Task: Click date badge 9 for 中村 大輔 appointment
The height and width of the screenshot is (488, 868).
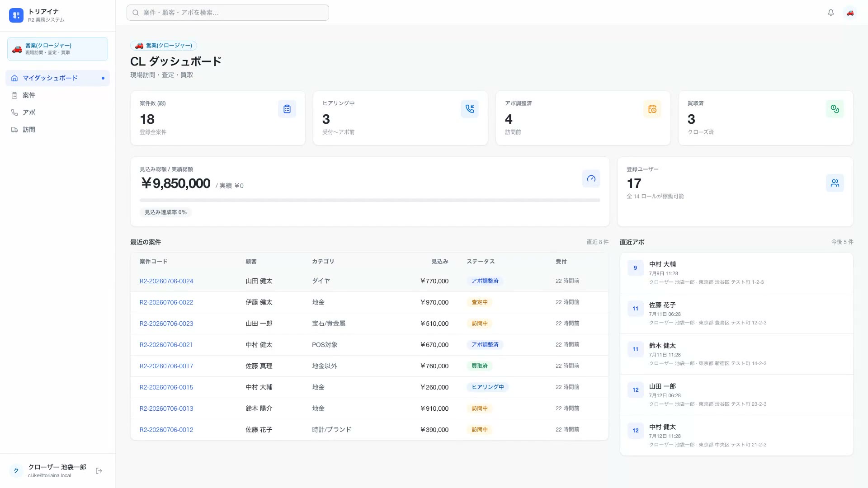Action: pos(635,268)
